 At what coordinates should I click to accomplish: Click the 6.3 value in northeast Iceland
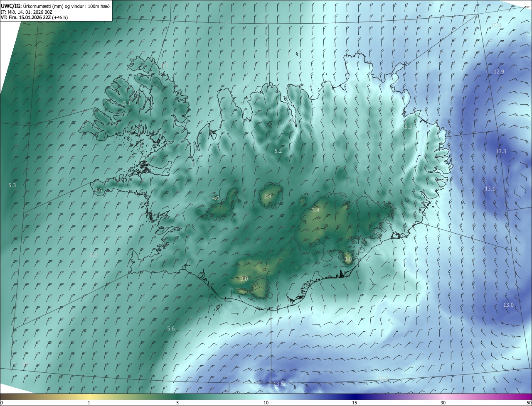408,127
